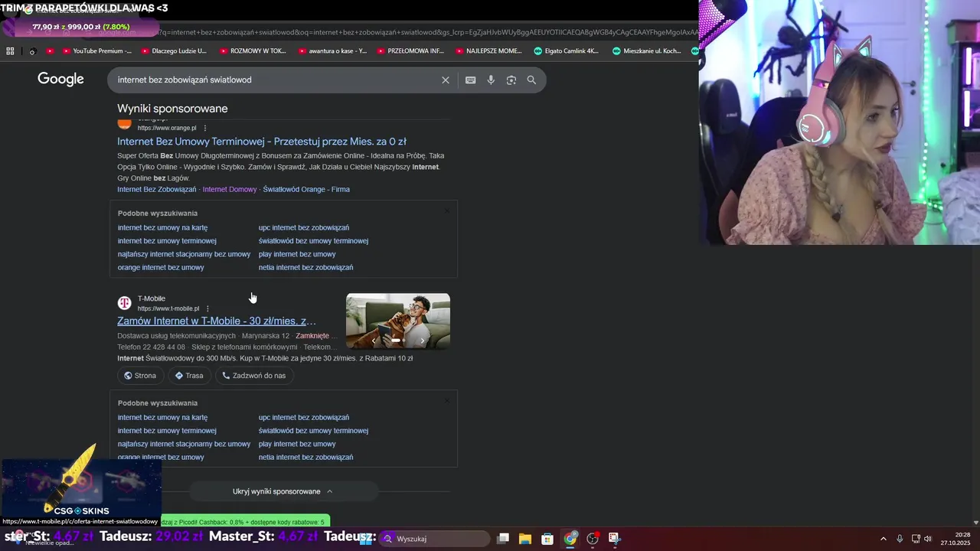The height and width of the screenshot is (551, 980).
Task: Open the volume tray icon
Action: (928, 539)
